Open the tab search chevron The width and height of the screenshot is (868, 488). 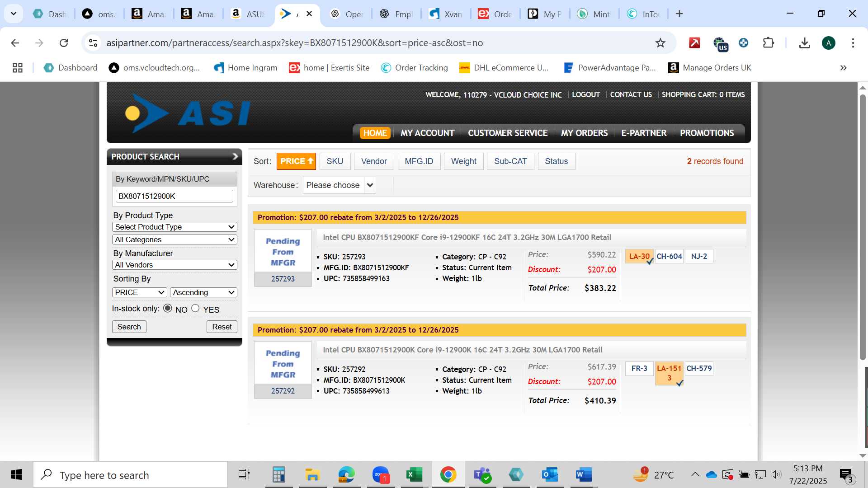tap(14, 14)
